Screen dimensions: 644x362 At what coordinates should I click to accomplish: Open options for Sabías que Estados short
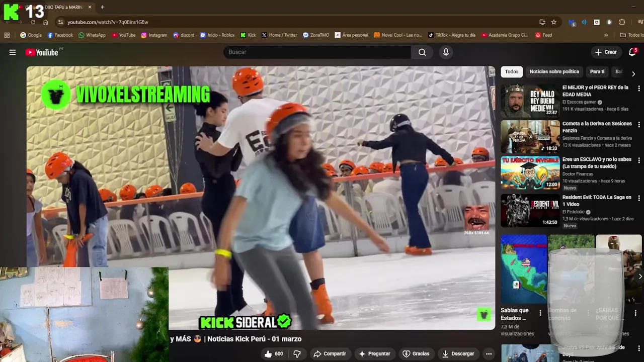pyautogui.click(x=540, y=313)
